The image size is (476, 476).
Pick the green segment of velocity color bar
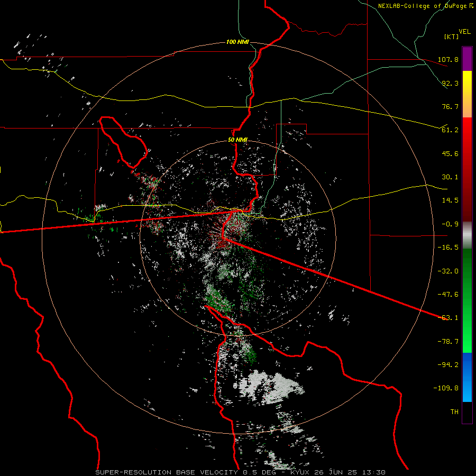[467, 300]
